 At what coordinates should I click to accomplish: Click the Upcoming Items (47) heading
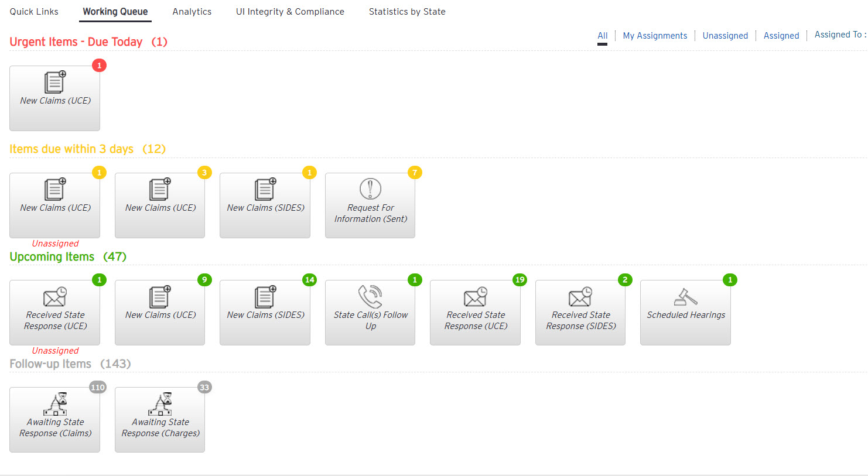[68, 256]
